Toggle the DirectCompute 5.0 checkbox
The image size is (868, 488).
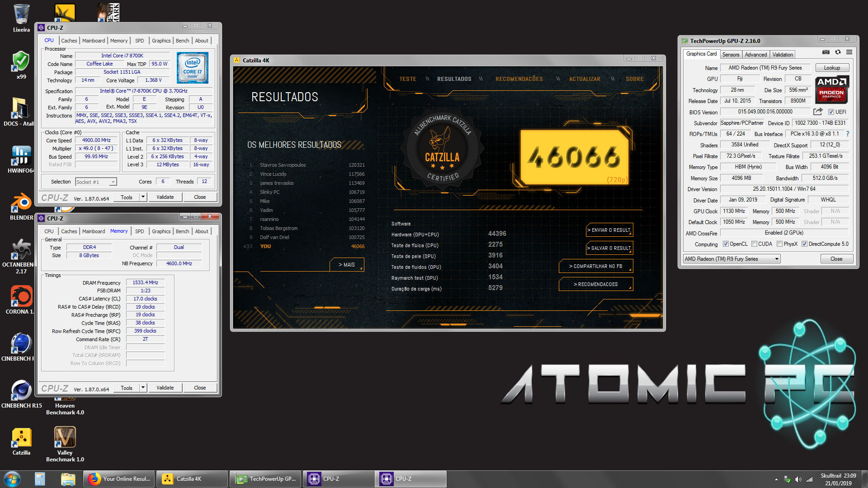[x=804, y=244]
